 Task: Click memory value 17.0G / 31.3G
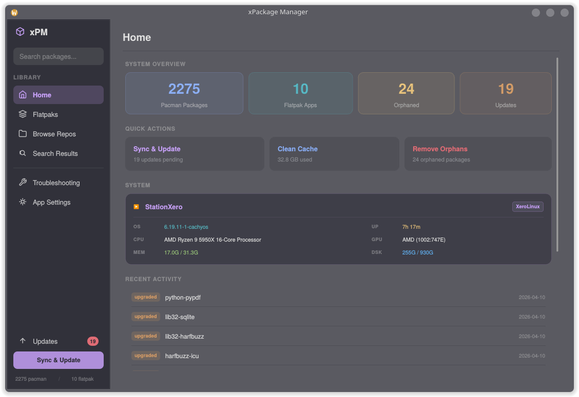point(181,253)
